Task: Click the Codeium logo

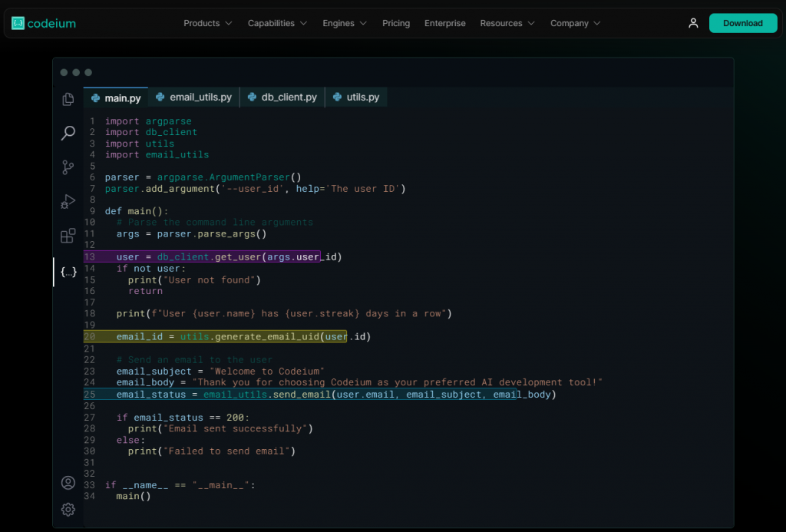Action: pos(44,23)
